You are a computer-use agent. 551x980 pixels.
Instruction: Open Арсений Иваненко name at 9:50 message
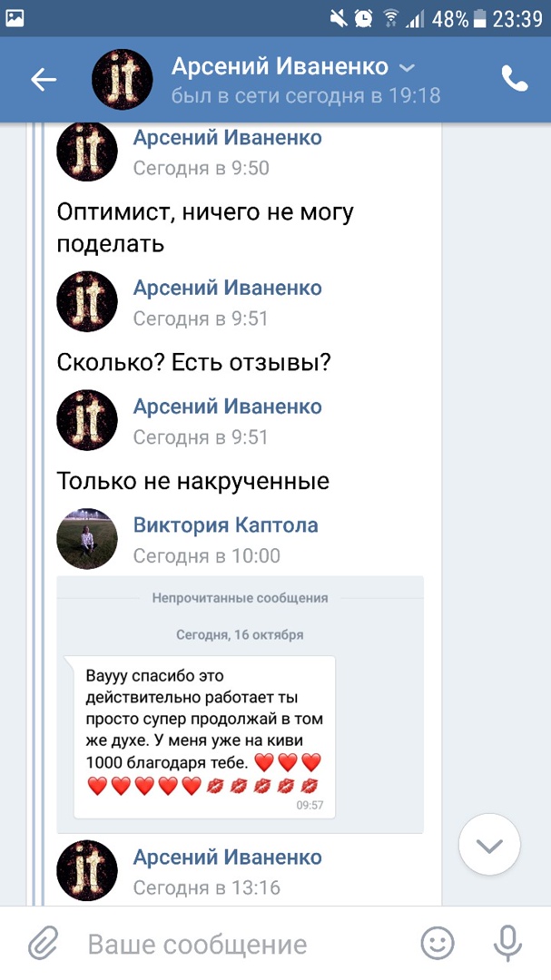coord(227,138)
